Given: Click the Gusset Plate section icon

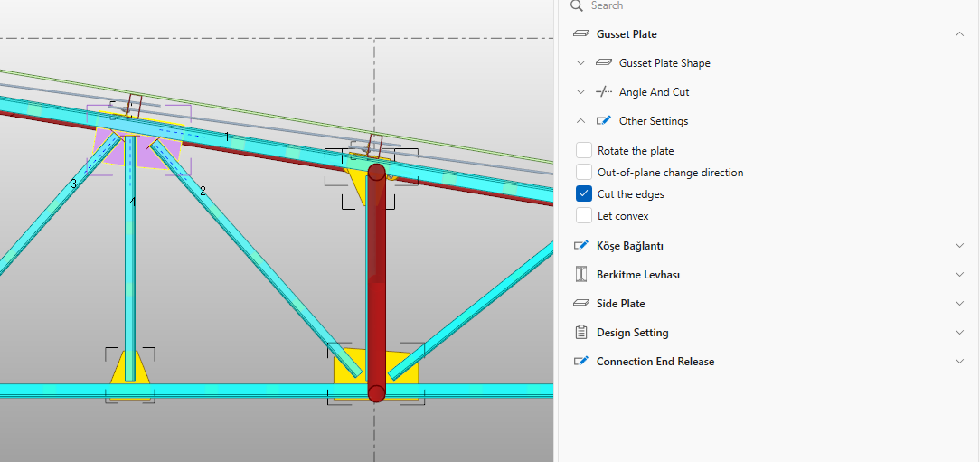Looking at the screenshot, I should pyautogui.click(x=581, y=34).
